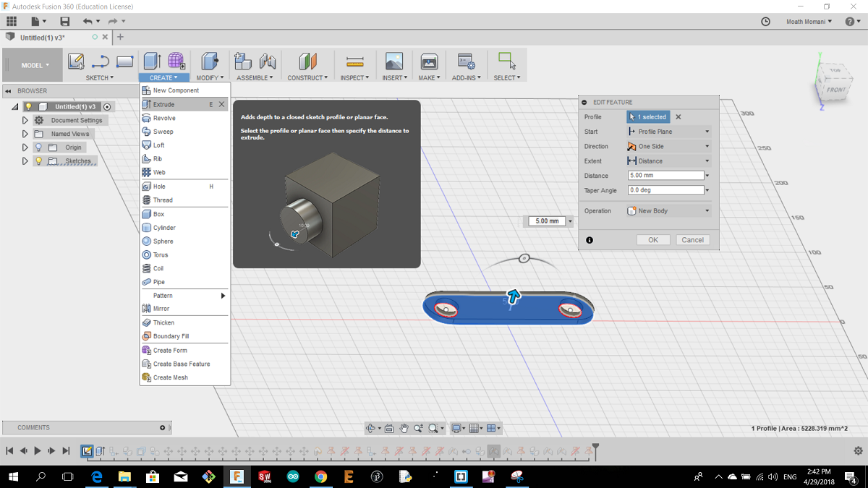868x488 pixels.
Task: Select the Rectangle sketch tool icon
Action: pyautogui.click(x=124, y=61)
